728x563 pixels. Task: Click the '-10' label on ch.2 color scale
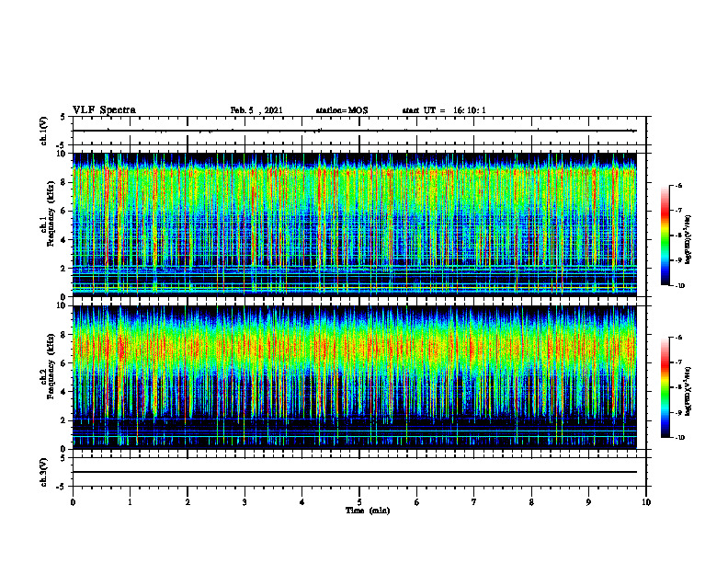pyautogui.click(x=679, y=438)
